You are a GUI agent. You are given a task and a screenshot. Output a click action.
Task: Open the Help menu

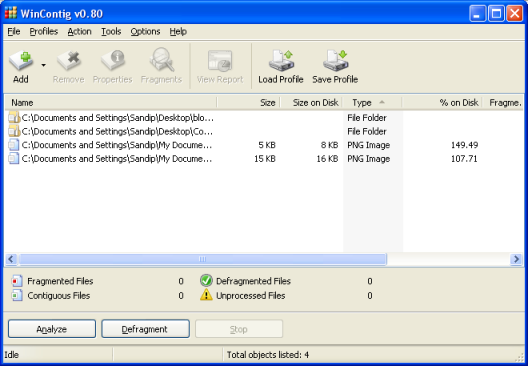click(x=178, y=32)
